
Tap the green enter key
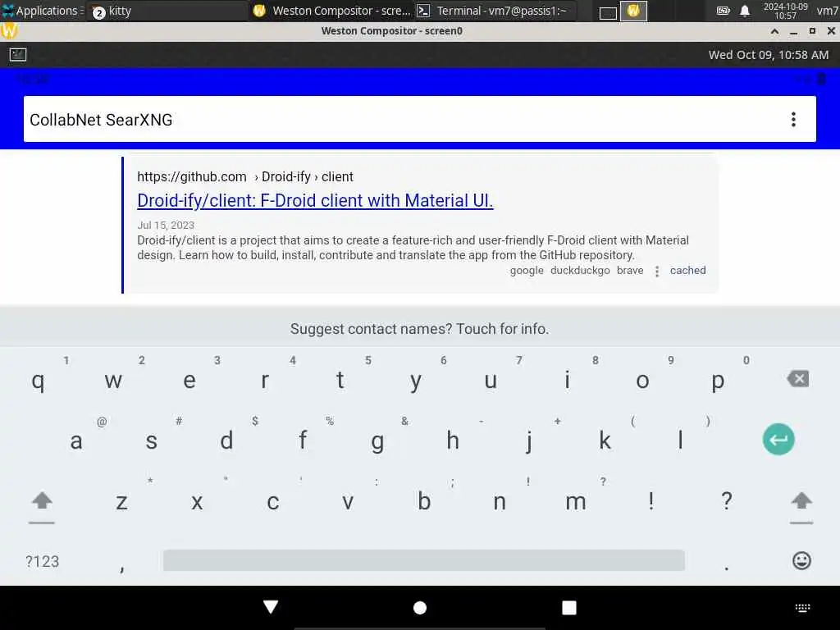778,440
